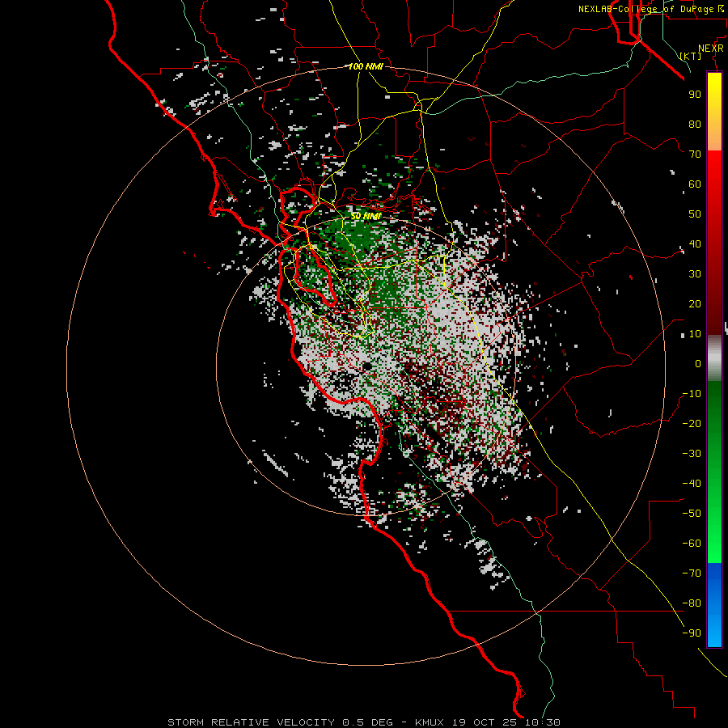
Task: Pick the "-70" velocity scale label
Action: coord(692,574)
